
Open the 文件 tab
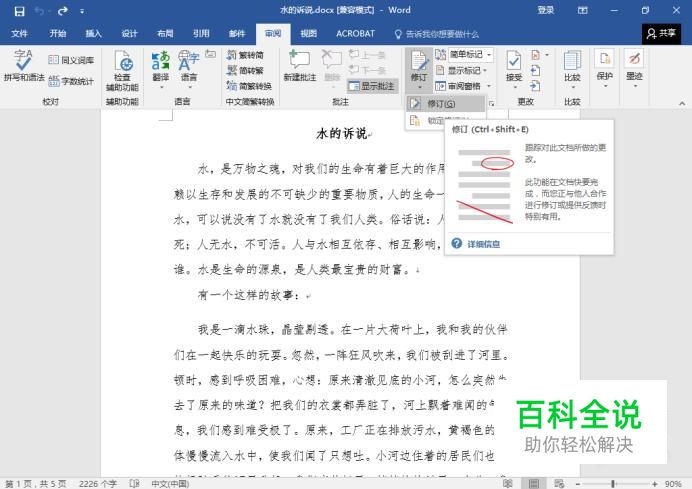coord(19,34)
